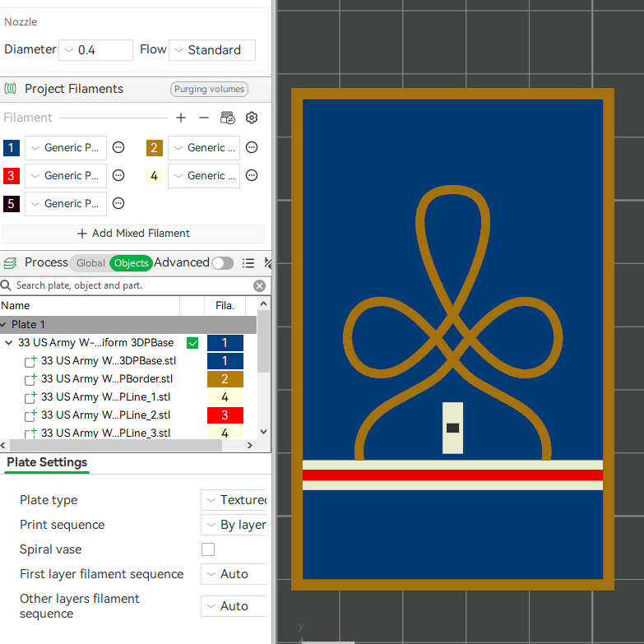The image size is (644, 644).
Task: Collapse the 33 US Army 3DPBase object
Action: tap(8, 342)
